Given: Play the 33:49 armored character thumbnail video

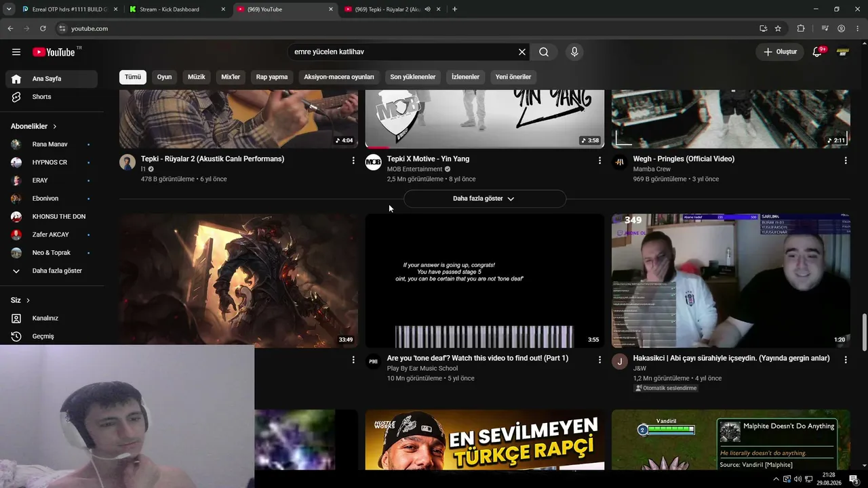Looking at the screenshot, I should point(239,281).
